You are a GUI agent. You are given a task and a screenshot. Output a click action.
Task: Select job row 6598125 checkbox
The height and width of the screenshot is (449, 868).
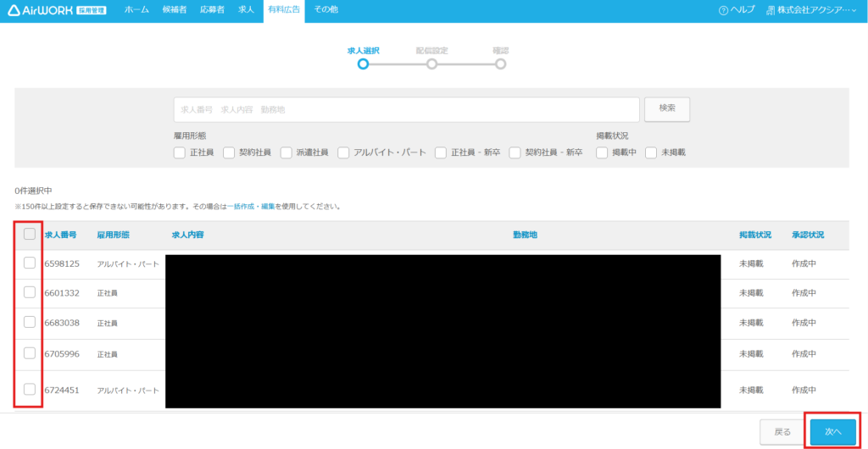click(30, 263)
